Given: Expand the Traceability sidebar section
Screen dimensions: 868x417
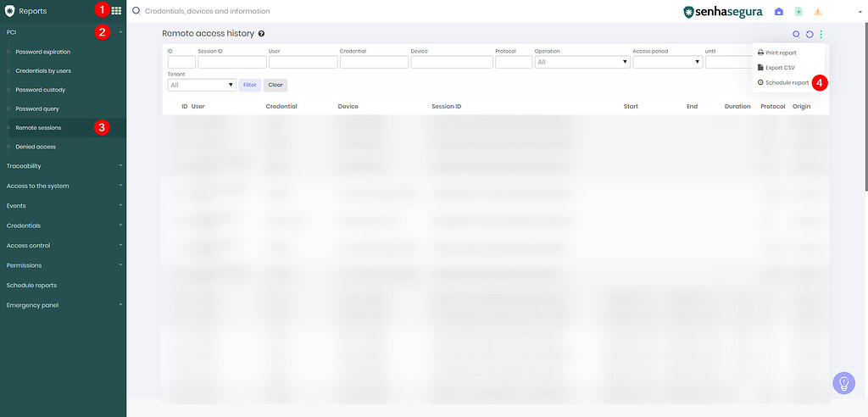Looking at the screenshot, I should (63, 166).
